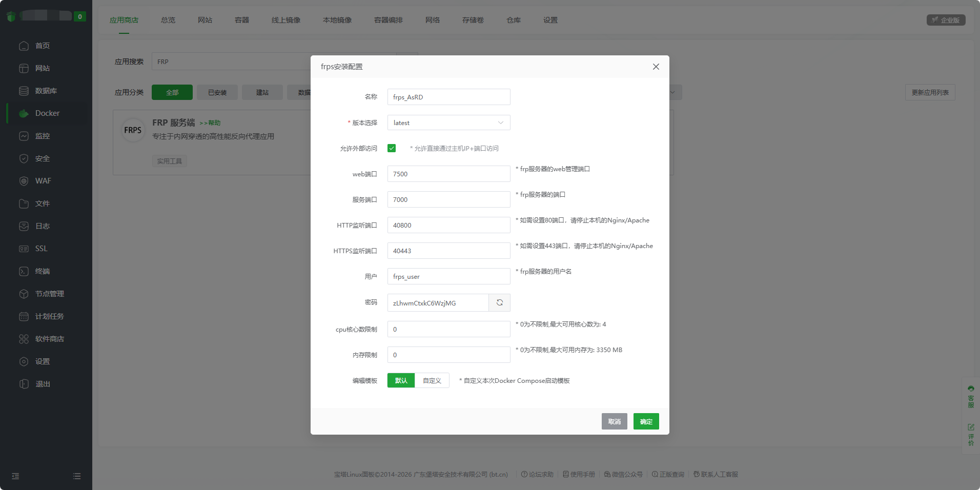
Task: Click 确定 to confirm installation
Action: [x=646, y=421]
